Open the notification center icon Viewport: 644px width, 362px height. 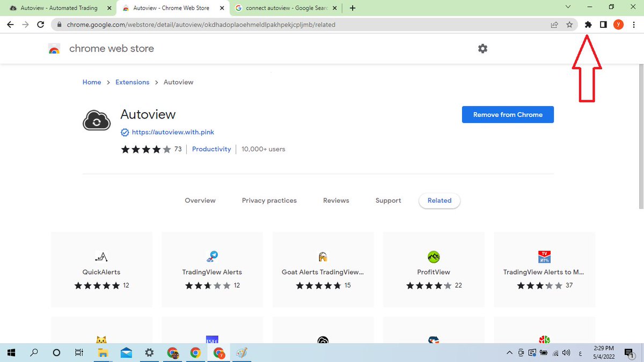[x=628, y=352]
